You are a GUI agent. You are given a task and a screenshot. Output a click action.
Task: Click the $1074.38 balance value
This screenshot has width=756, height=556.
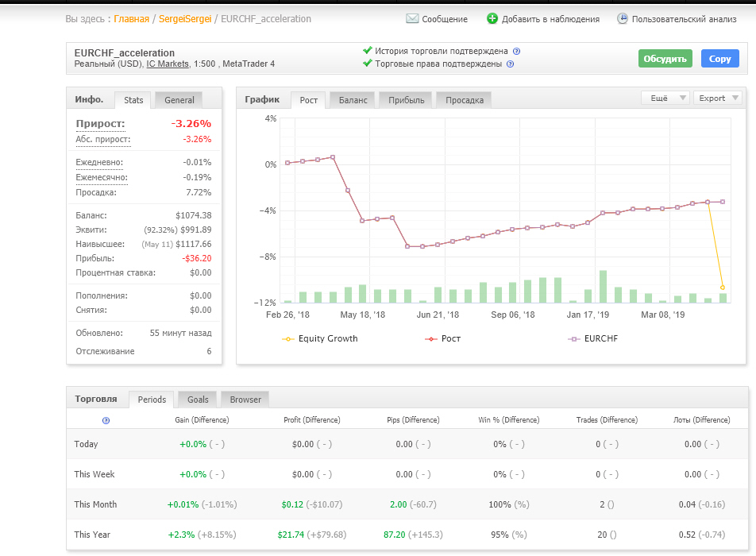pyautogui.click(x=193, y=215)
